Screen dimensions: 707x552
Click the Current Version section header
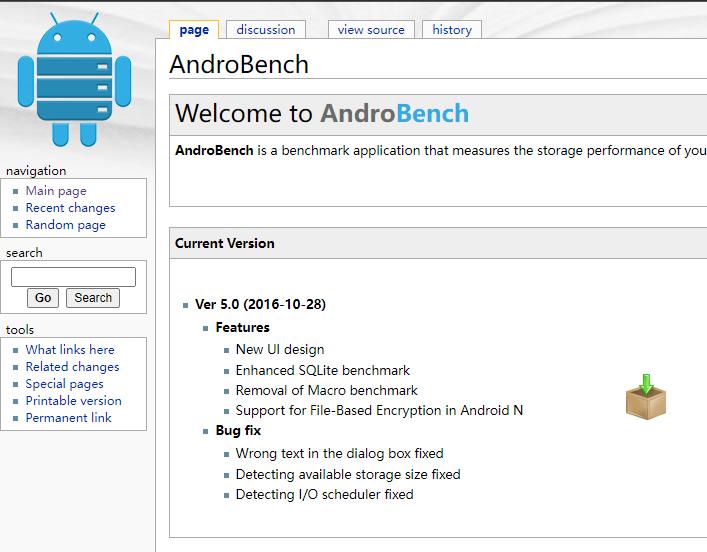click(225, 243)
